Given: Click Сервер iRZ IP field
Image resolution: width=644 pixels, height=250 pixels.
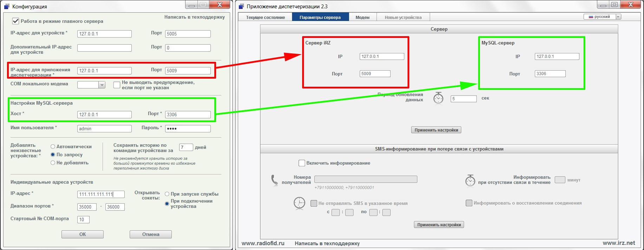Looking at the screenshot, I should [x=382, y=56].
